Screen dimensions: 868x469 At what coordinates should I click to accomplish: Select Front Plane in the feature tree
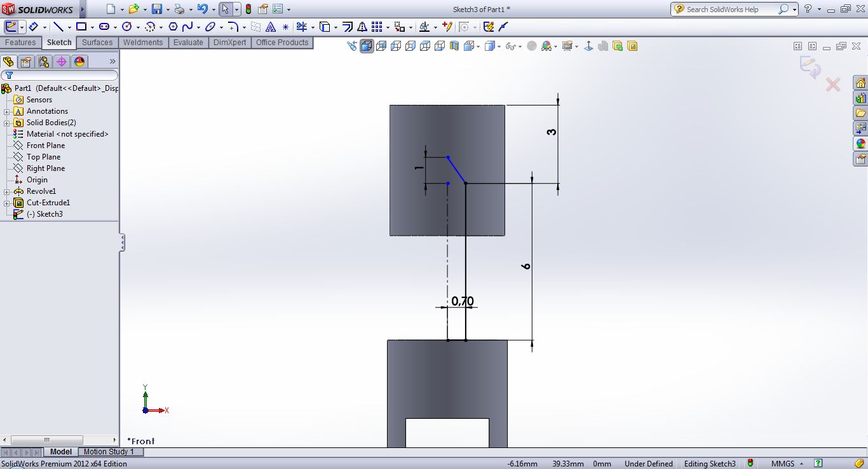click(45, 146)
